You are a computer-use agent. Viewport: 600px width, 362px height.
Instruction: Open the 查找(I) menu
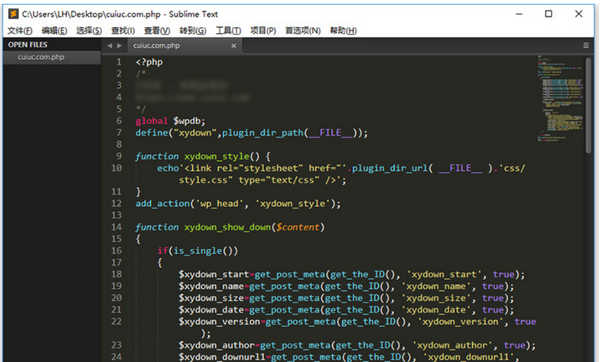pyautogui.click(x=123, y=31)
